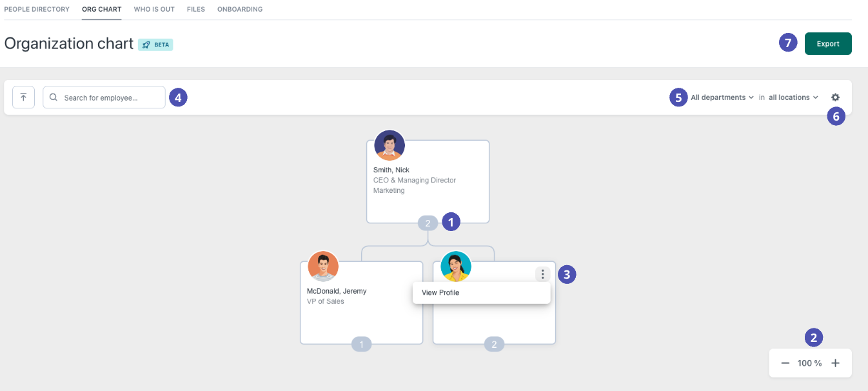Click the rocket icon in the BETA badge
The image size is (868, 391).
[144, 45]
